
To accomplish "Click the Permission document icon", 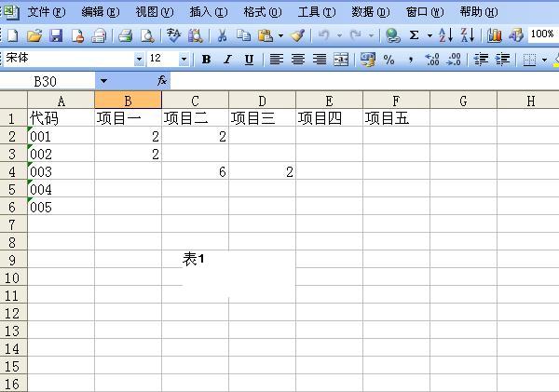I will point(77,35).
